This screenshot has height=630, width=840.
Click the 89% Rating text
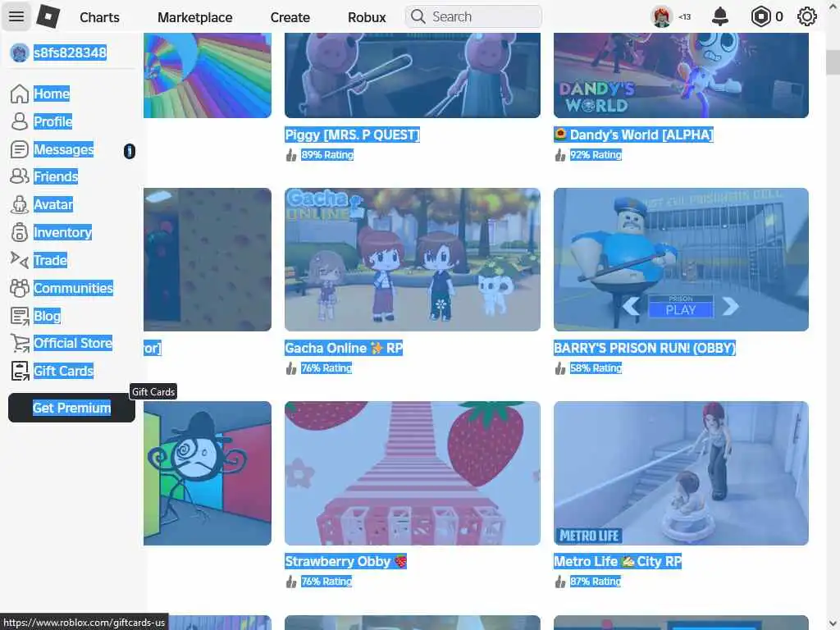pyautogui.click(x=327, y=155)
